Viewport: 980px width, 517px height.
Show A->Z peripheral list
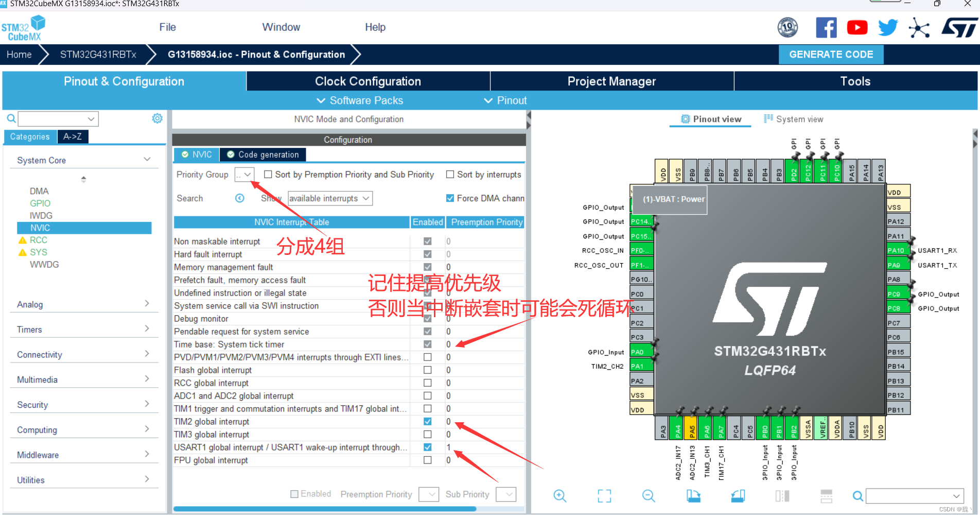click(73, 136)
